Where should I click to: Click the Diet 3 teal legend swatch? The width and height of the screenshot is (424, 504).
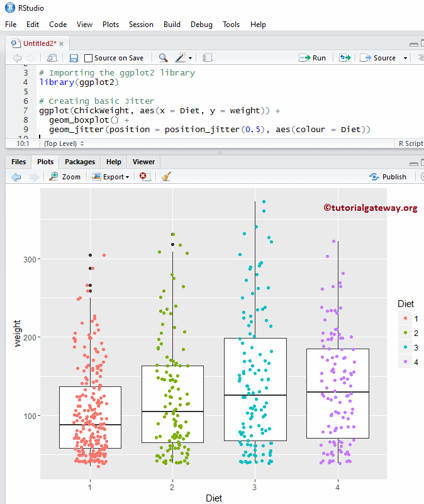405,347
